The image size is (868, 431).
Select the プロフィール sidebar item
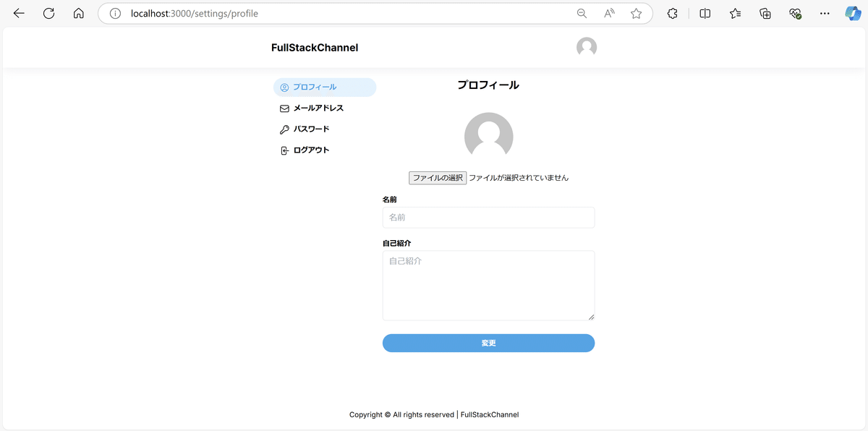click(325, 88)
